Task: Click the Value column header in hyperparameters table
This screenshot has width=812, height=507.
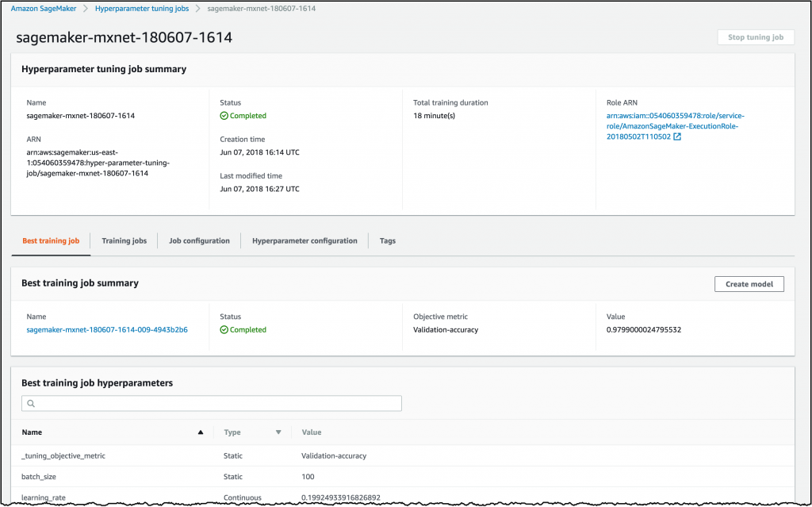Action: click(311, 432)
